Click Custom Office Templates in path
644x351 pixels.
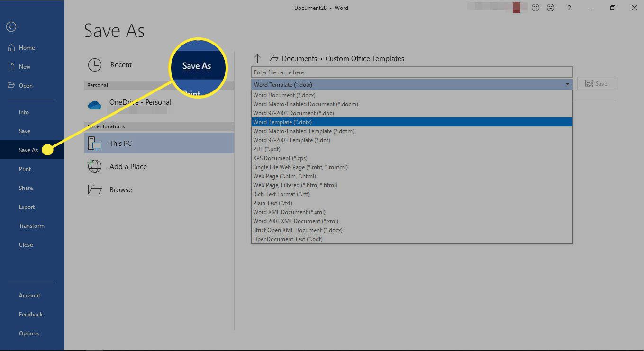[365, 59]
